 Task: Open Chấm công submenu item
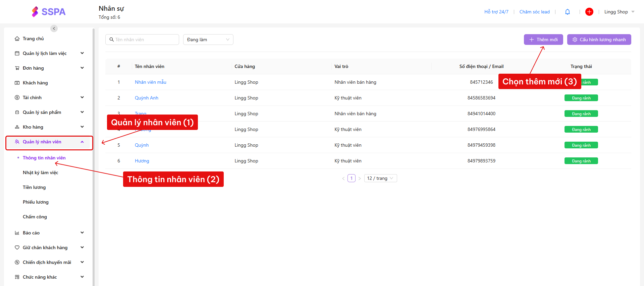(x=35, y=217)
